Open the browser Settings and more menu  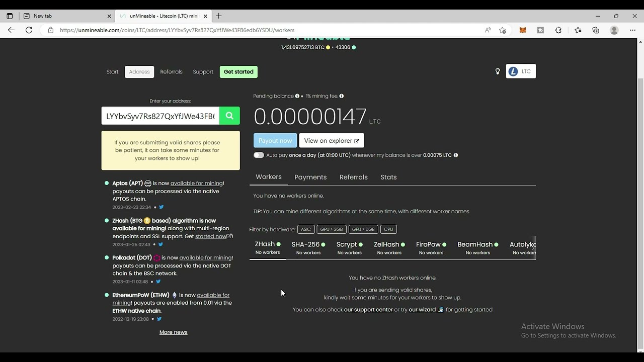tap(633, 30)
